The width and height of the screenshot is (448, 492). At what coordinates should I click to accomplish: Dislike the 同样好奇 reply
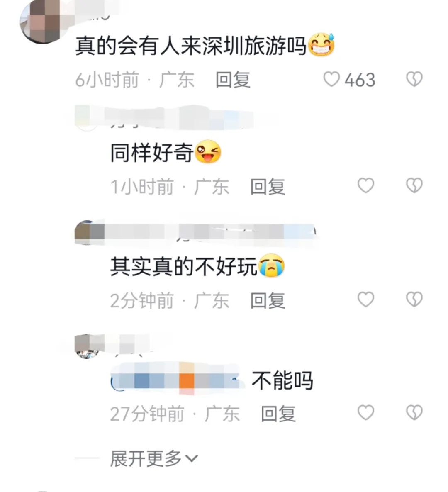414,185
